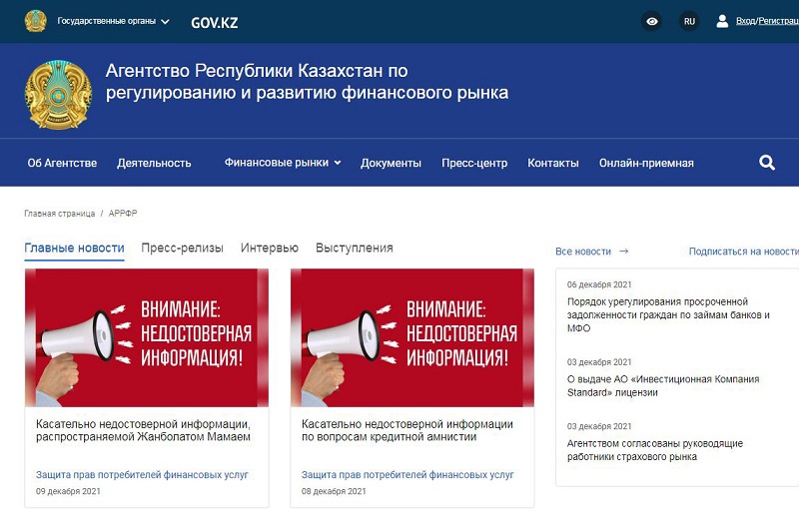Go to the Онлайн-приемная page
This screenshot has width=799, height=532.
click(x=646, y=163)
